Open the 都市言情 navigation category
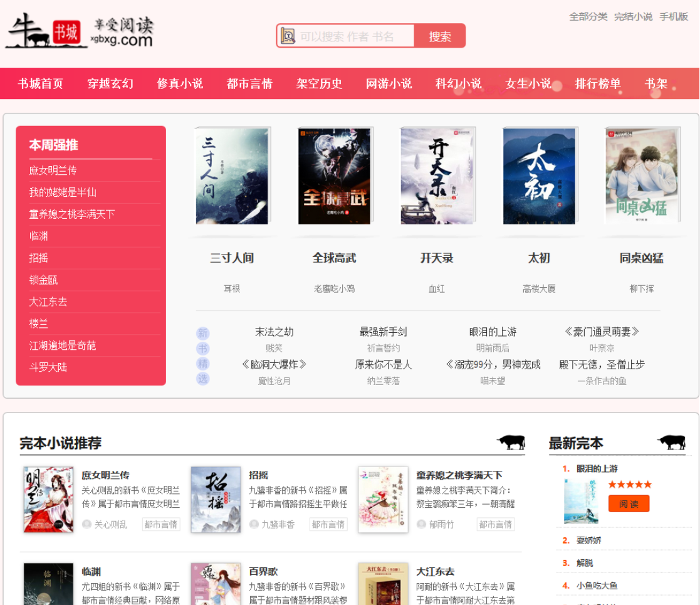The width and height of the screenshot is (700, 605). click(x=249, y=83)
